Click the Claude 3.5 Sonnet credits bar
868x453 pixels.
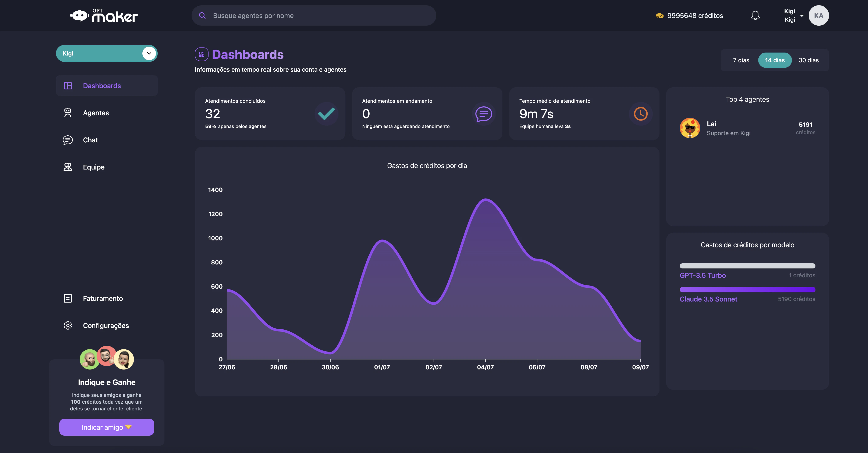tap(747, 290)
